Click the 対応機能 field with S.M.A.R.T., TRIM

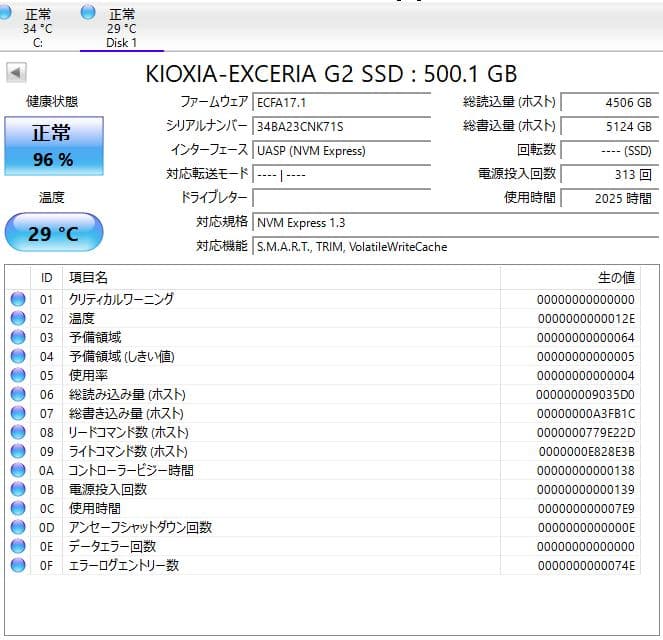tap(455, 247)
